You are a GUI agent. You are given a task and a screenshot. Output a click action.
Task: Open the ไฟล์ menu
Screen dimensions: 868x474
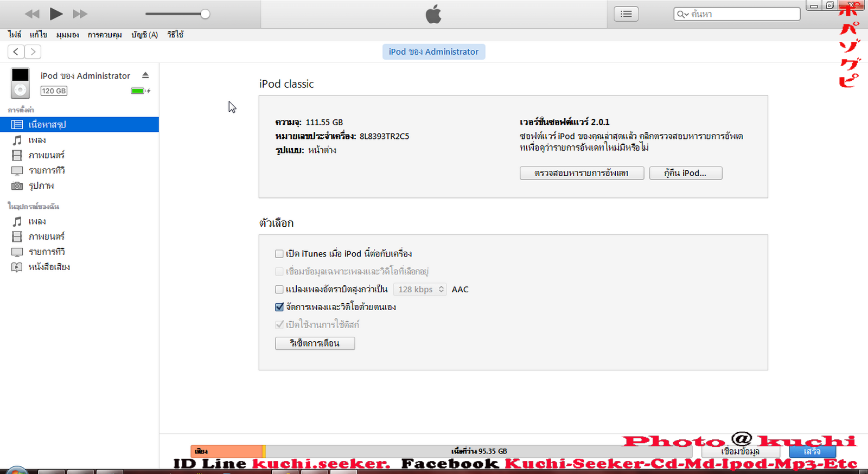[15, 35]
